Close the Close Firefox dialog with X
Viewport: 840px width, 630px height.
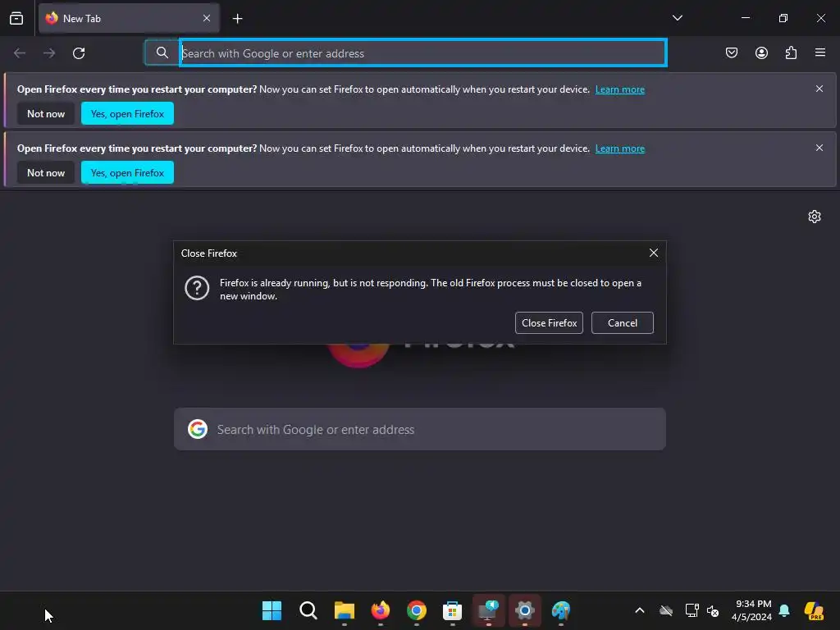click(x=654, y=253)
